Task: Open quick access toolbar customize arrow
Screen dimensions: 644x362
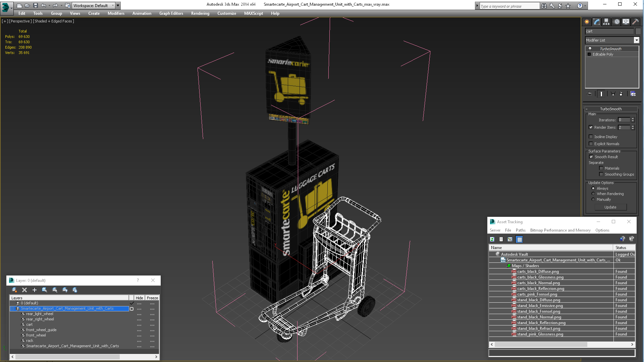Action: (118, 5)
